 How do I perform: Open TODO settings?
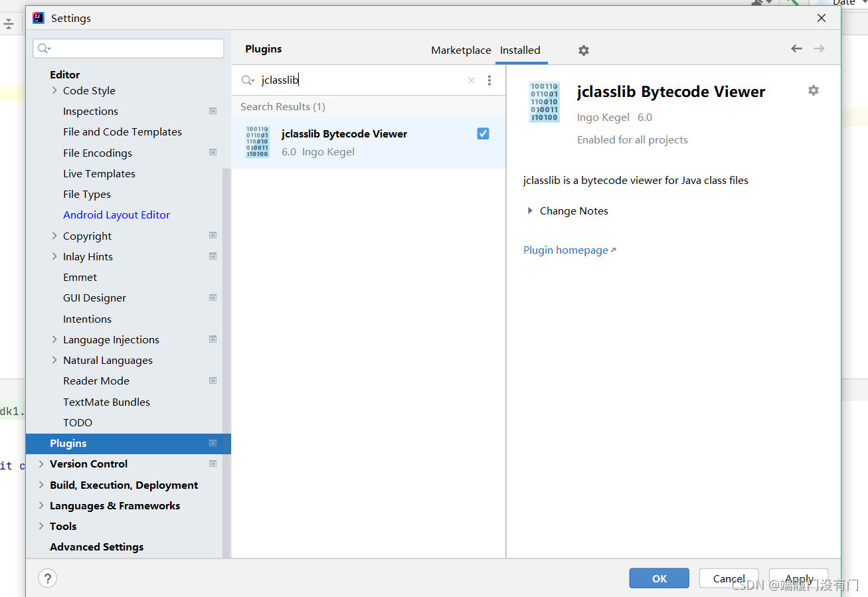pyautogui.click(x=78, y=422)
